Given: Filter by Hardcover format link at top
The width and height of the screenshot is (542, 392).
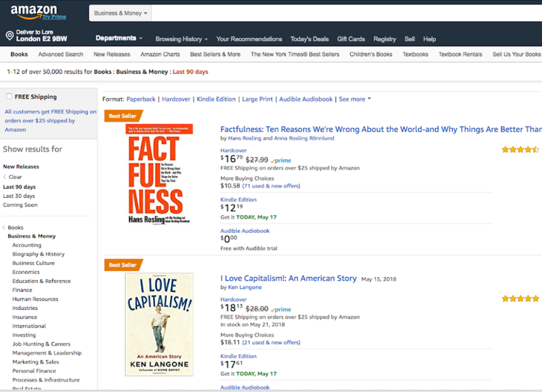Looking at the screenshot, I should (176, 99).
